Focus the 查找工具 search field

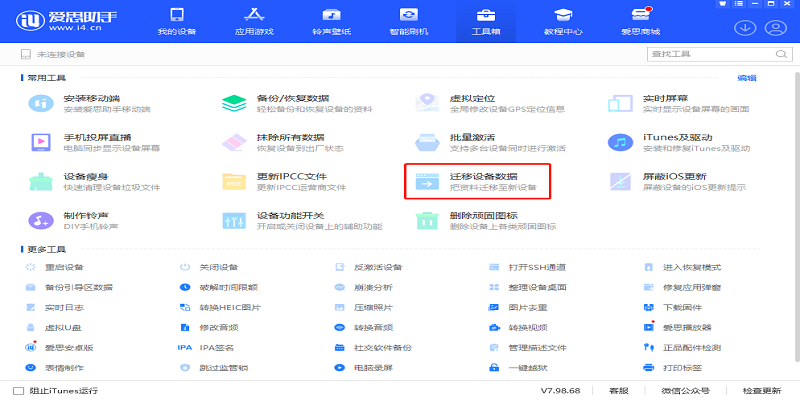tap(706, 53)
